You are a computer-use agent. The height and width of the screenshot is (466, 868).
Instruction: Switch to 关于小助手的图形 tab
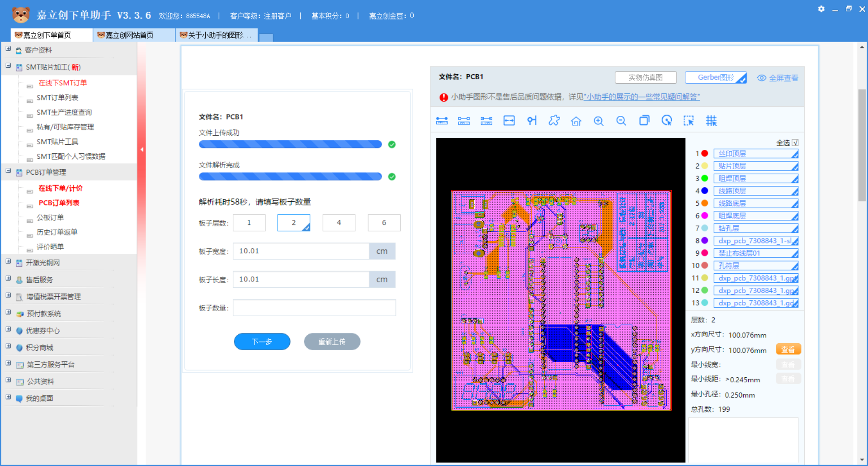[x=217, y=35]
